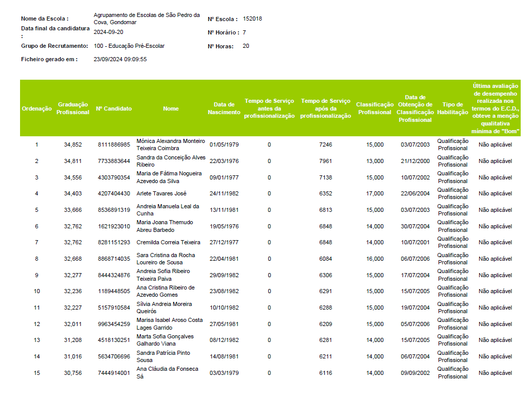Click candidate number 7733883644
This screenshot has height=397, width=532.
pyautogui.click(x=114, y=161)
